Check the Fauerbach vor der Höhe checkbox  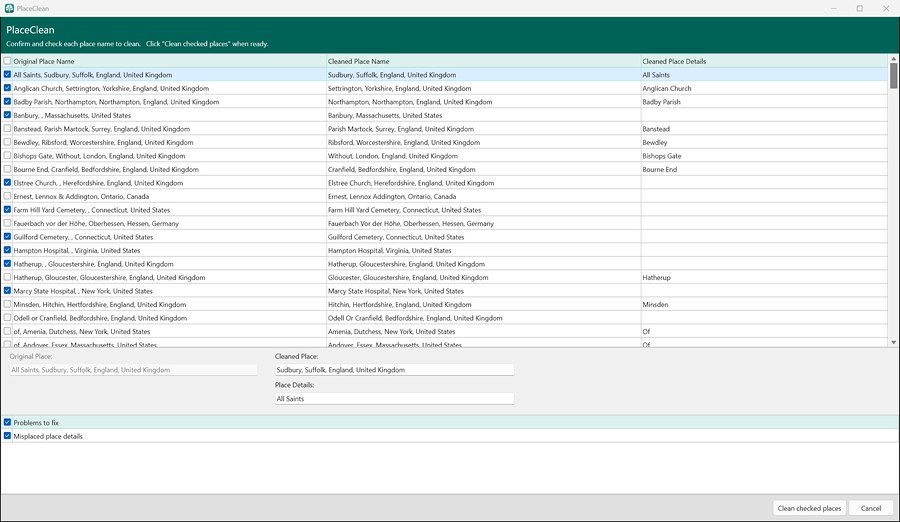tap(7, 223)
